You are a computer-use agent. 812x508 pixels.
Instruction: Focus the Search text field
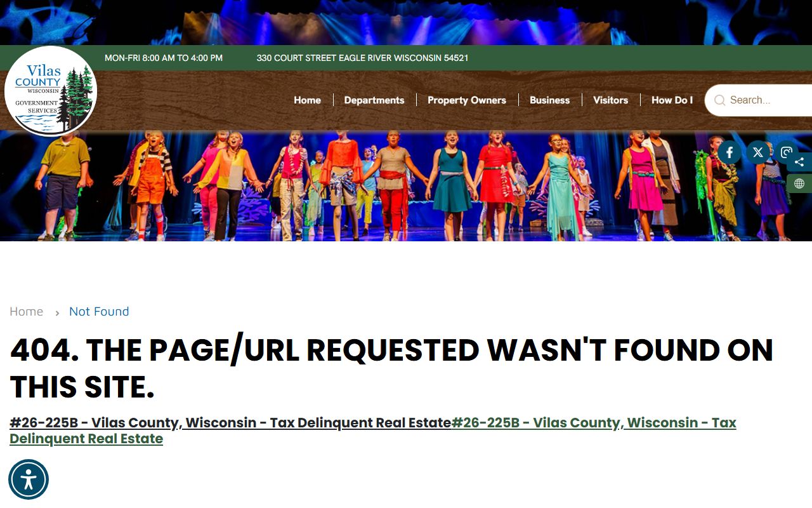768,100
